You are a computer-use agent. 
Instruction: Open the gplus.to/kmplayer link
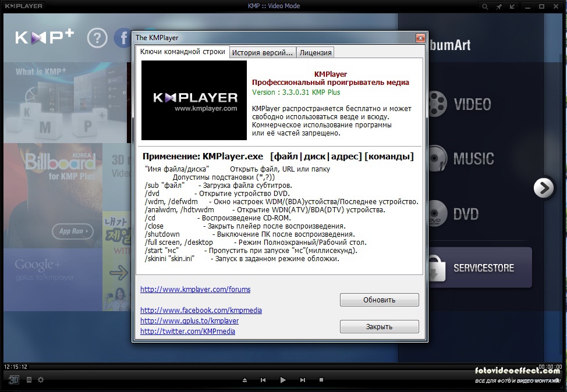pos(189,321)
